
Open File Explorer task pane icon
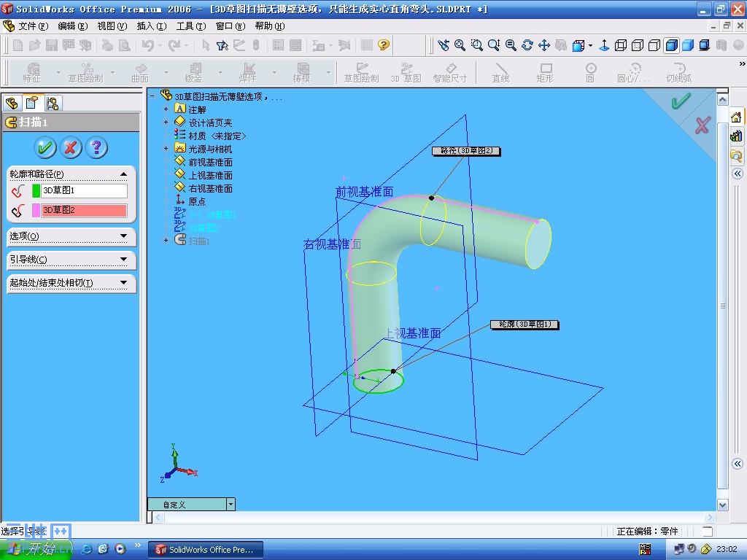736,155
